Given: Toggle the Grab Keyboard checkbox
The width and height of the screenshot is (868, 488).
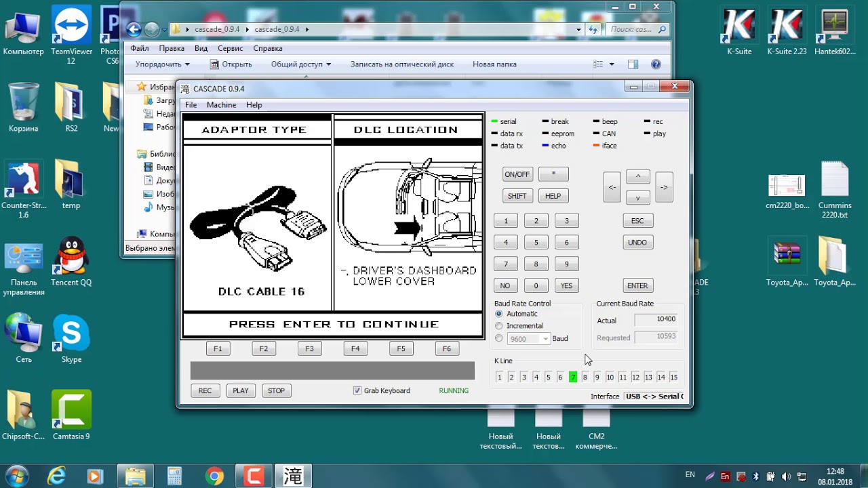Looking at the screenshot, I should coord(357,390).
